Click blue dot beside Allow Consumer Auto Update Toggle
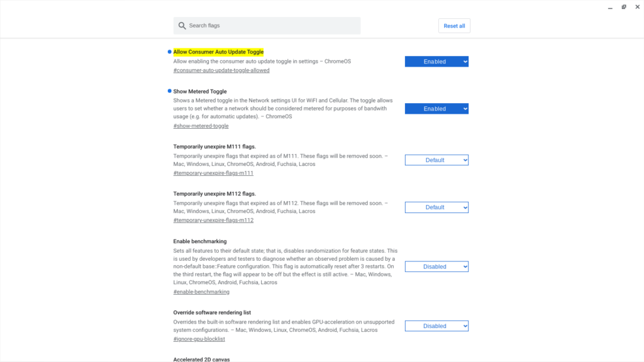The height and width of the screenshot is (362, 644). pos(170,52)
